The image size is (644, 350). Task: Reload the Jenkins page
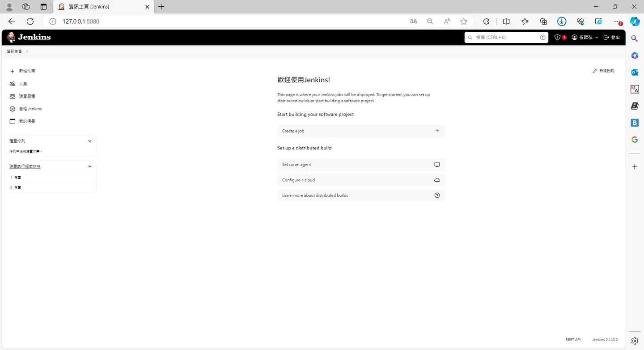[30, 21]
